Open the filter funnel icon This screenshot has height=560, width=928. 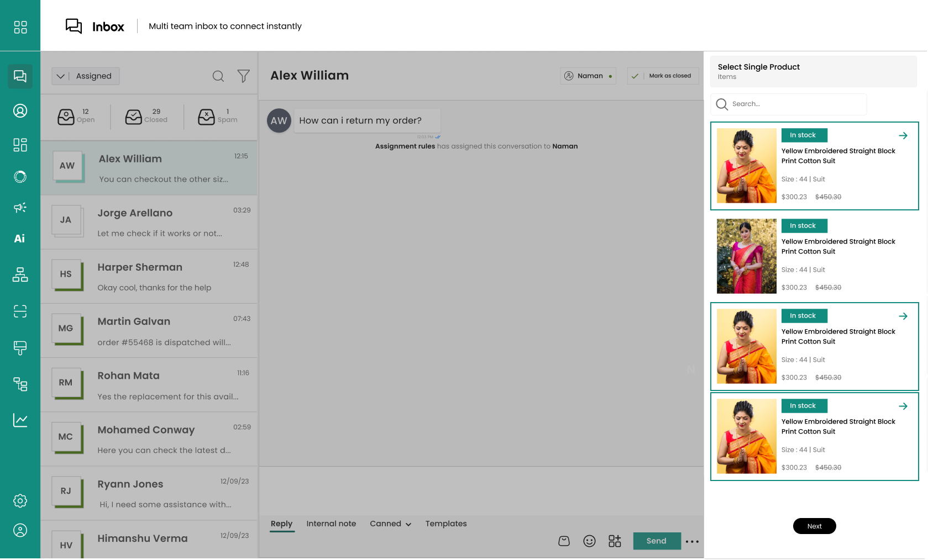(x=243, y=76)
